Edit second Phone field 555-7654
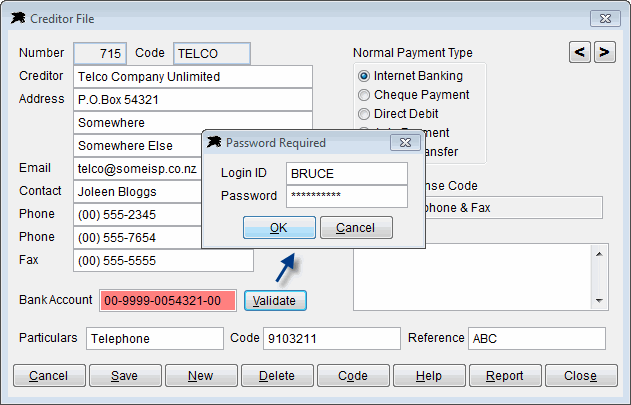This screenshot has height=405, width=631. tap(138, 238)
